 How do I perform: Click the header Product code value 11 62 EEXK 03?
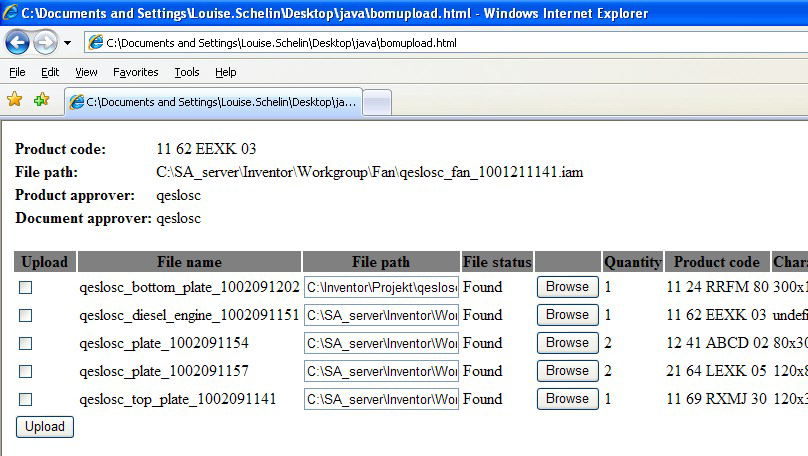coord(206,149)
